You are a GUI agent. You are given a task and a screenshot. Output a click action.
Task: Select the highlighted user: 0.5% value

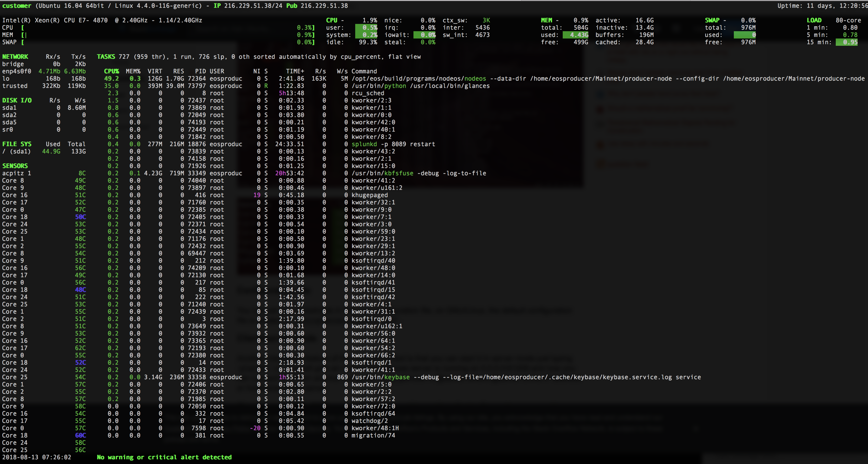pyautogui.click(x=366, y=28)
